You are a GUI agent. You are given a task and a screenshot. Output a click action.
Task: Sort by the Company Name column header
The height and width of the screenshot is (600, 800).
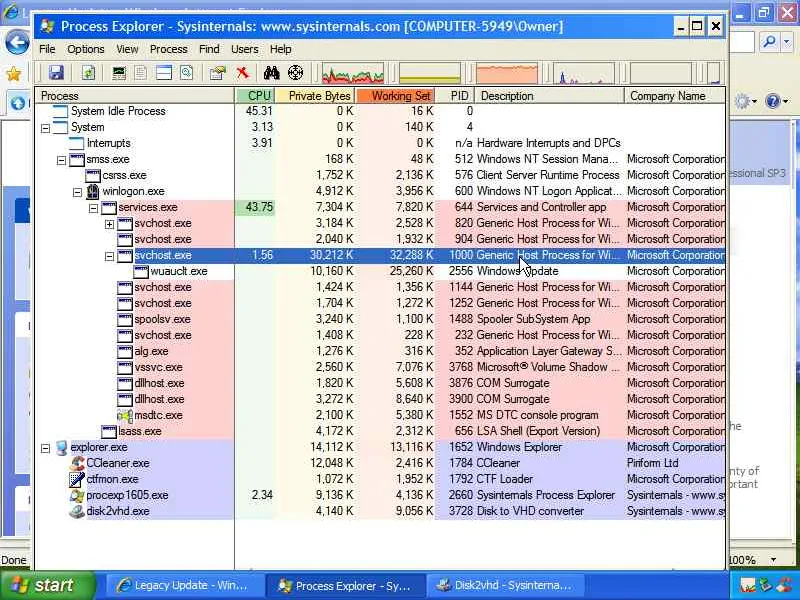(x=674, y=96)
